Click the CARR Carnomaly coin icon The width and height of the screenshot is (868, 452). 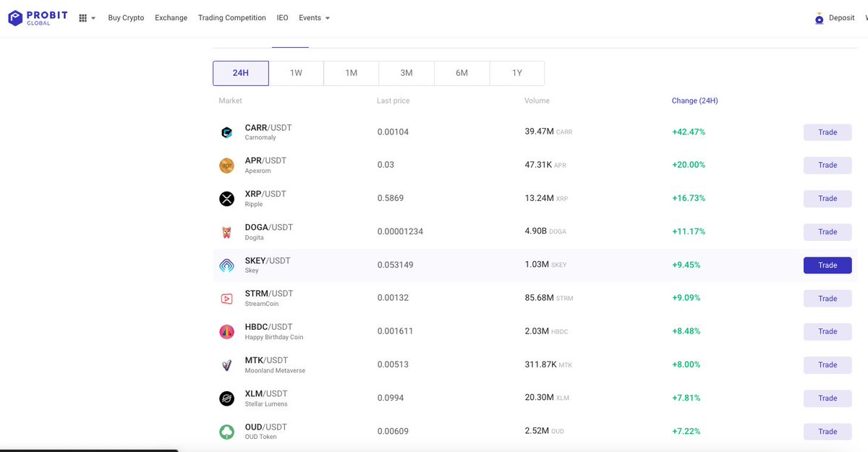pos(226,132)
